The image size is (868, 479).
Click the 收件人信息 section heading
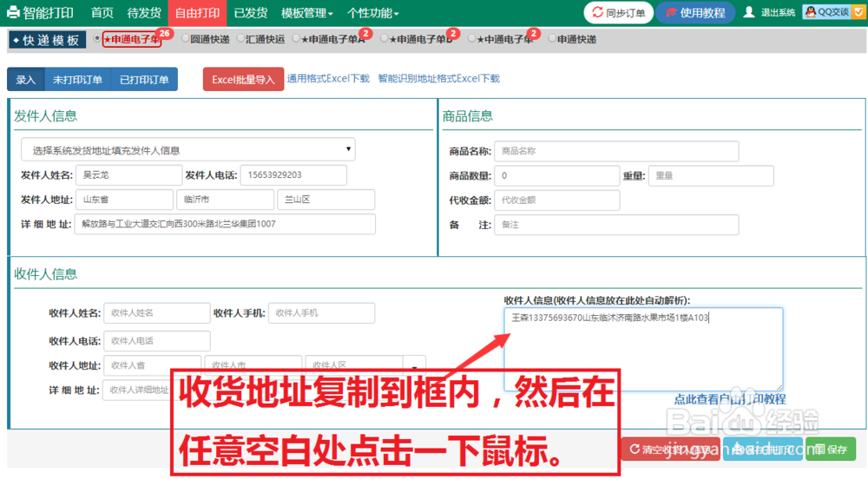coord(45,274)
